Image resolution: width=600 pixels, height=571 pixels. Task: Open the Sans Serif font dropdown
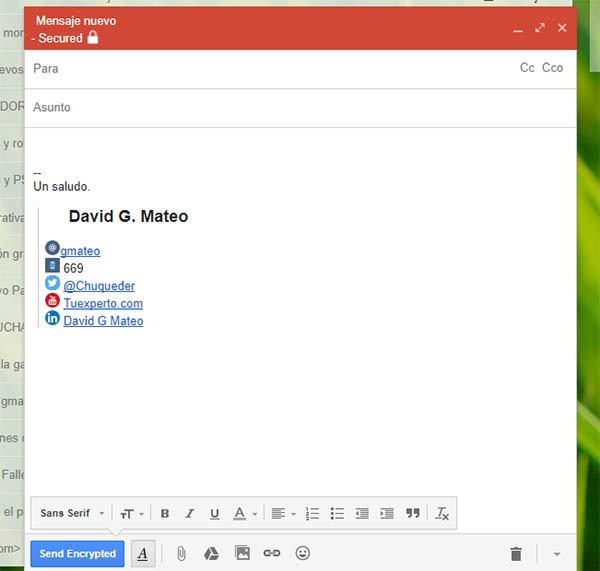click(x=72, y=513)
